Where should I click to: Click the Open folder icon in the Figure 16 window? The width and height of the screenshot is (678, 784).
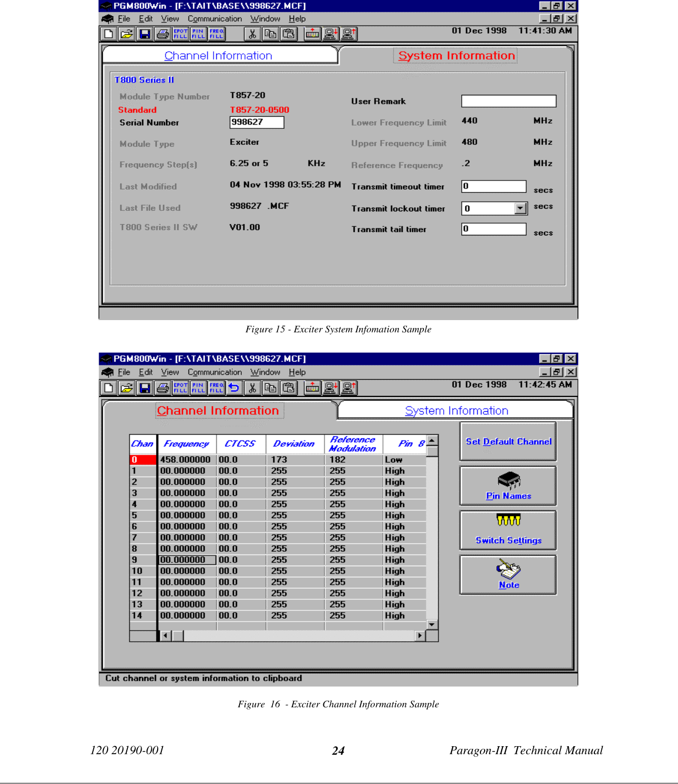pyautogui.click(x=127, y=388)
